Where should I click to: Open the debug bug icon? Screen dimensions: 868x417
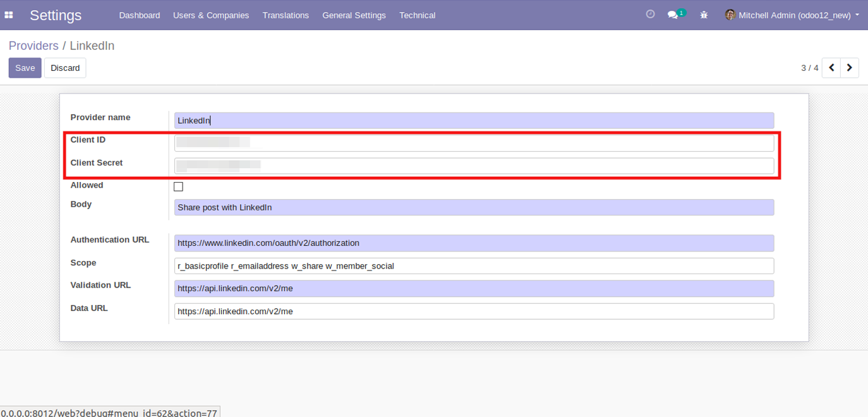(704, 15)
